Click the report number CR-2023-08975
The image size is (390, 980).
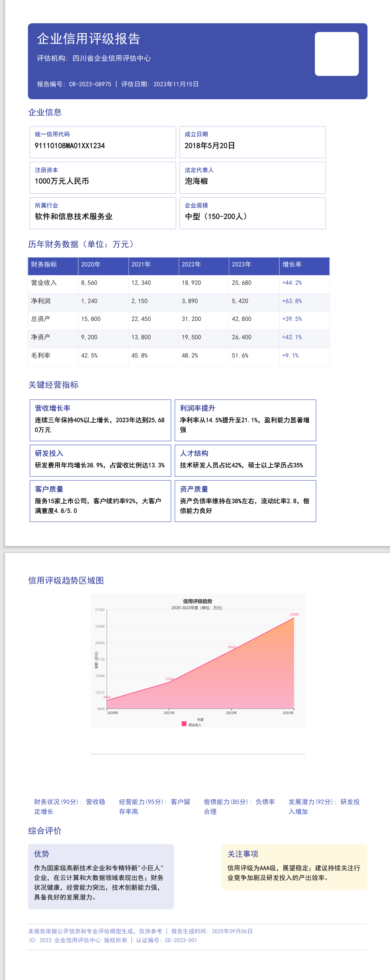coord(90,84)
